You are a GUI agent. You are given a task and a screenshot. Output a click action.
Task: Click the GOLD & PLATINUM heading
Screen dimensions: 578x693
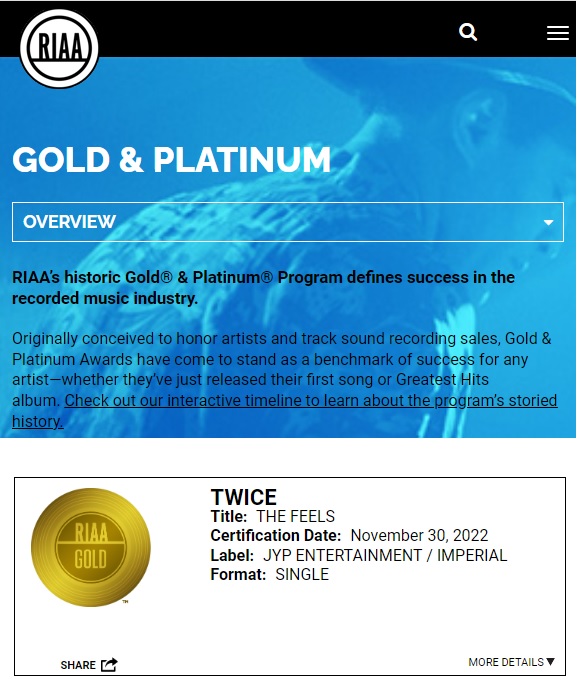coord(171,160)
